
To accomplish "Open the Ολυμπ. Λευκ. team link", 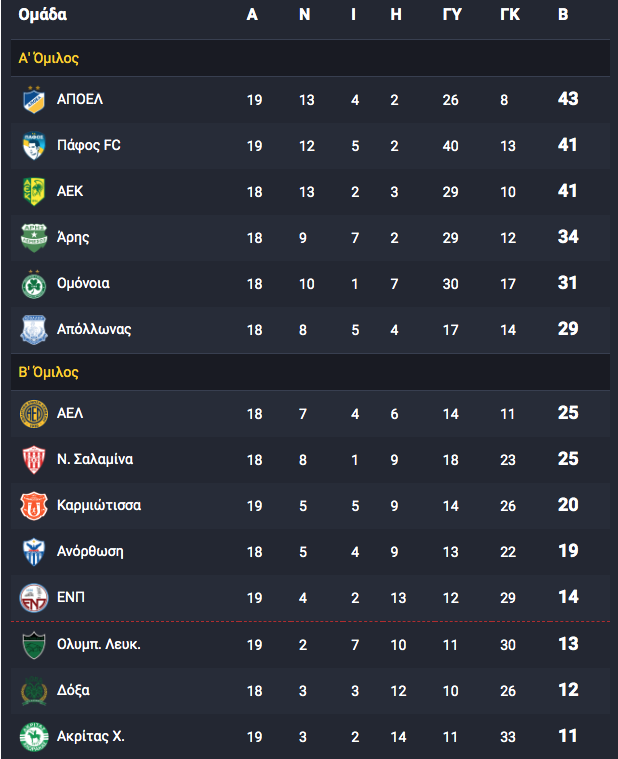I will point(99,644).
